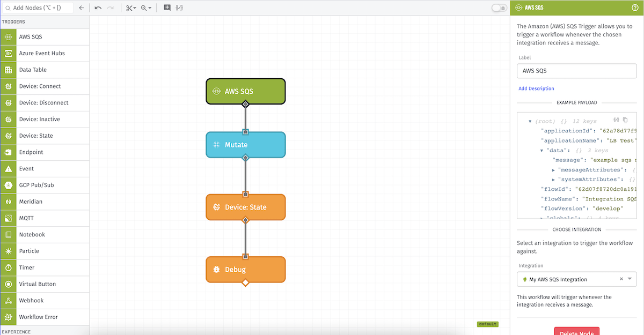Viewport: 644px width, 335px height.
Task: Click the Device: State palette icon
Action: coord(8,136)
